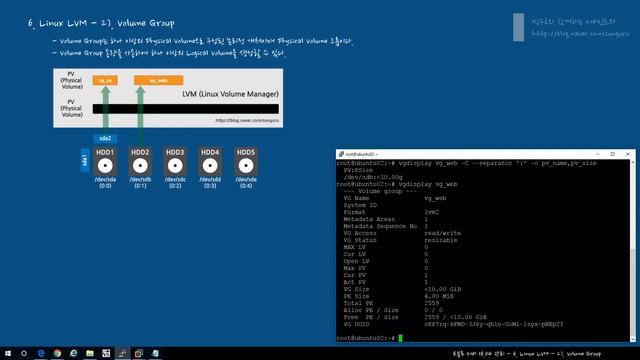Click 'LVM (Linux Volume Manager)' diagram title
Viewport: 640px width, 360px height.
pyautogui.click(x=230, y=94)
